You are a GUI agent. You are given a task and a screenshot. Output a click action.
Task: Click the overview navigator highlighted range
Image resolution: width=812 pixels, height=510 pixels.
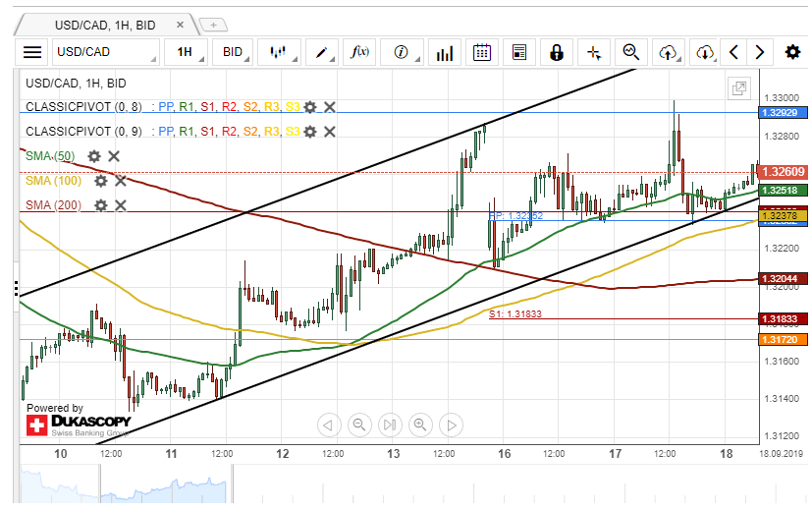tap(166, 484)
